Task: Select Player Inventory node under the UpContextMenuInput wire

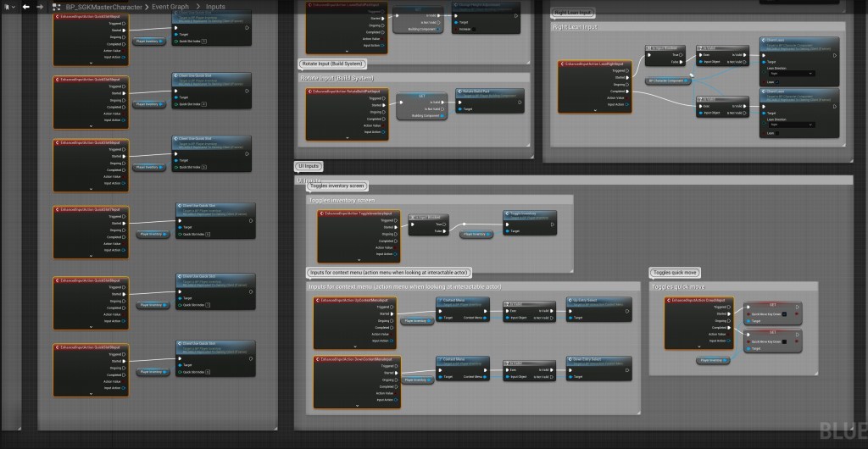Action: click(x=417, y=321)
